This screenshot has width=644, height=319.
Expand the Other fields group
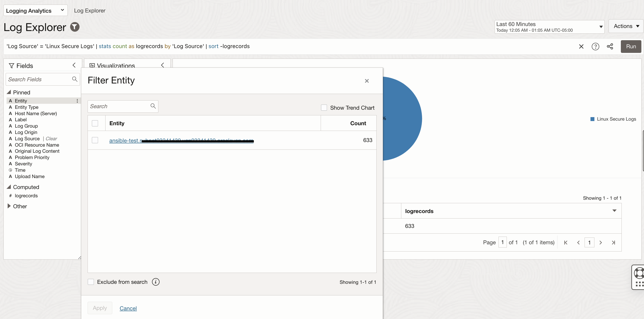pos(9,206)
